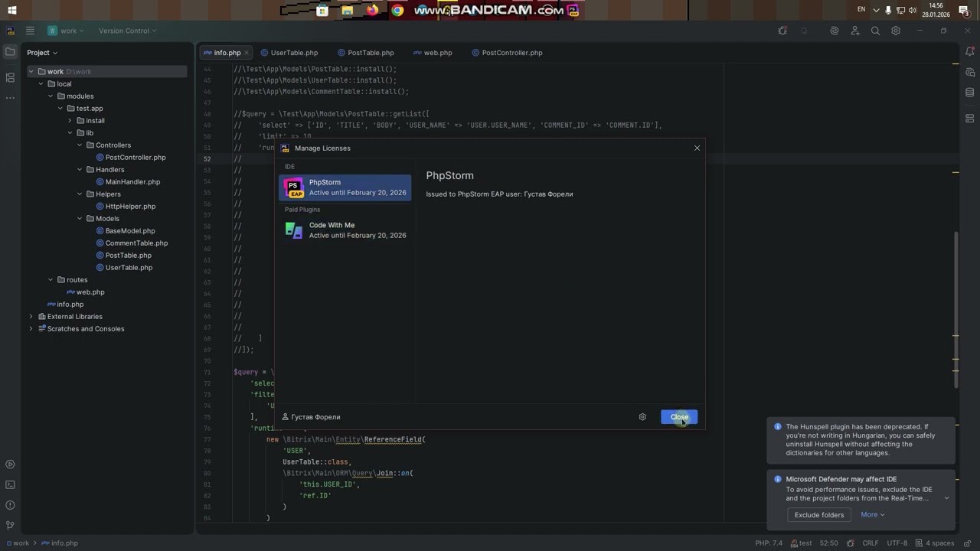The image size is (980, 551).
Task: Open the Problems tool window
Action: (x=10, y=505)
